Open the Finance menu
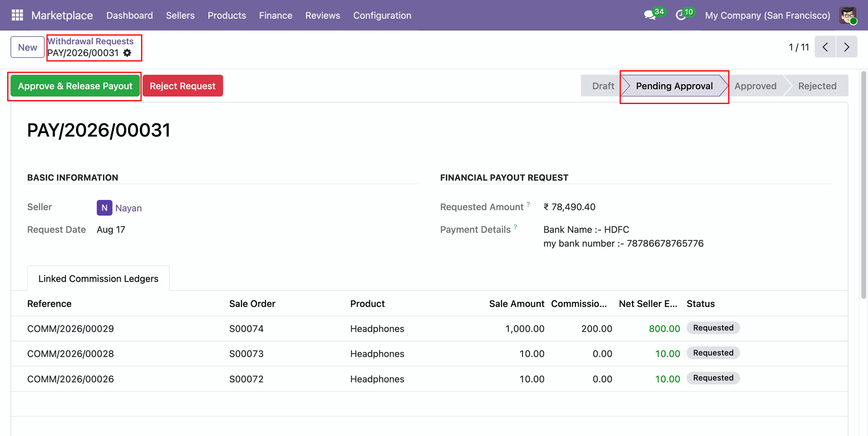 276,15
